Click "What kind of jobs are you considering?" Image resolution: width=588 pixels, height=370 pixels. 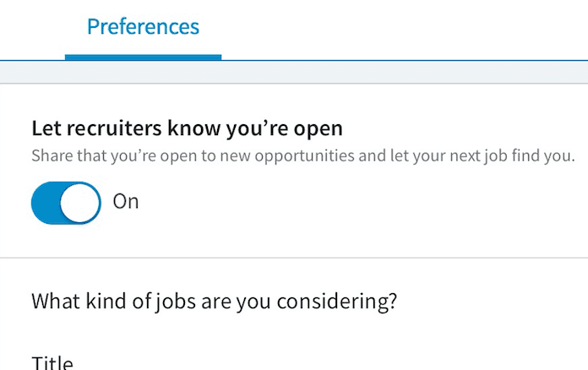click(214, 302)
